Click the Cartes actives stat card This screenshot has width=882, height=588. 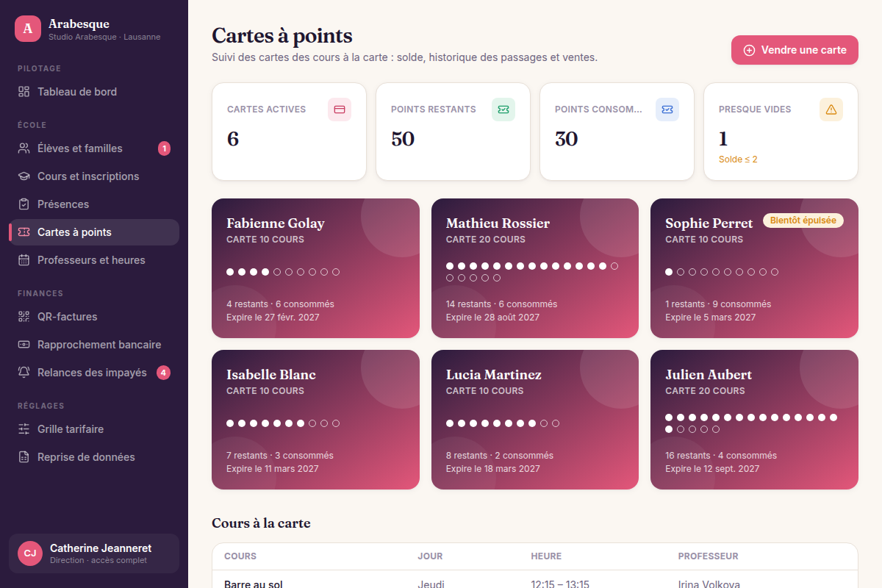point(289,132)
